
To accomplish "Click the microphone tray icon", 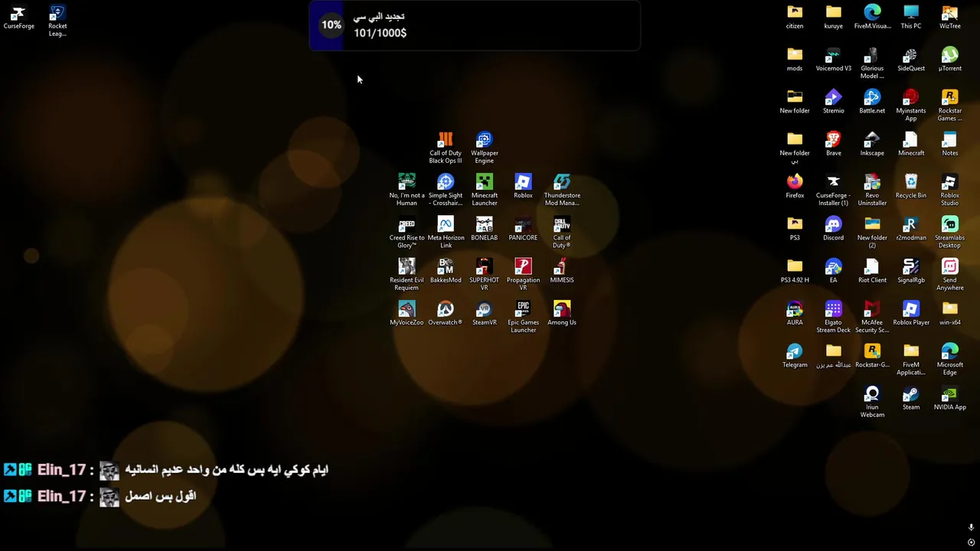I will (971, 527).
